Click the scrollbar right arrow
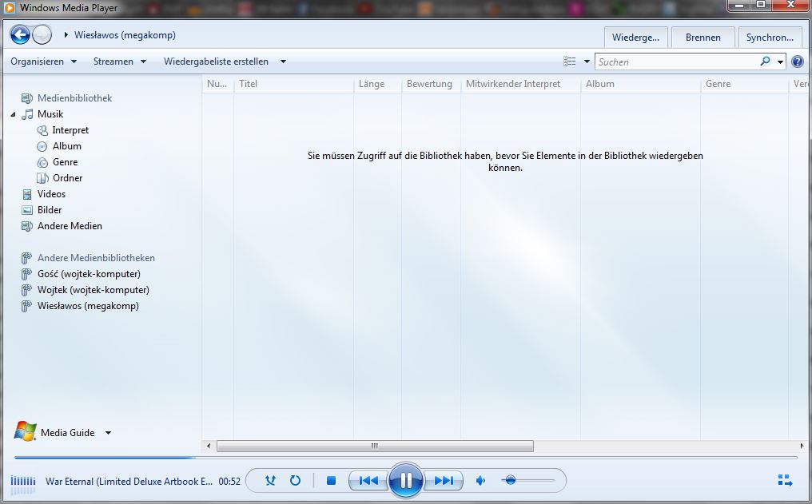The height and width of the screenshot is (504, 812). tap(802, 446)
